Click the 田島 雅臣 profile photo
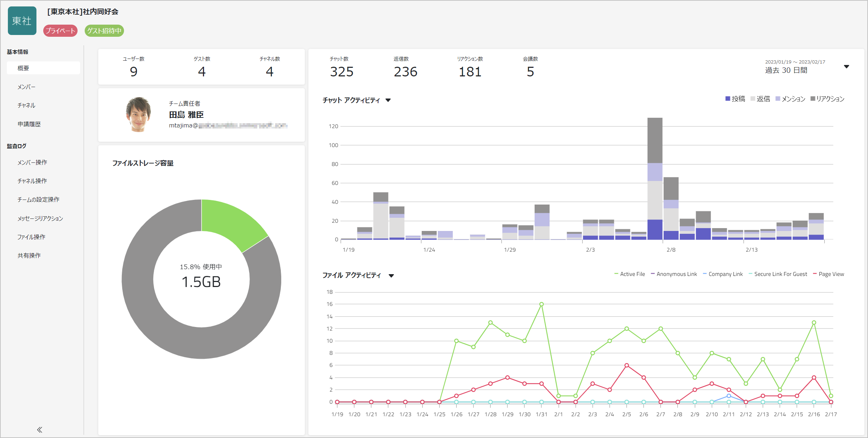This screenshot has width=868, height=438. 139,115
